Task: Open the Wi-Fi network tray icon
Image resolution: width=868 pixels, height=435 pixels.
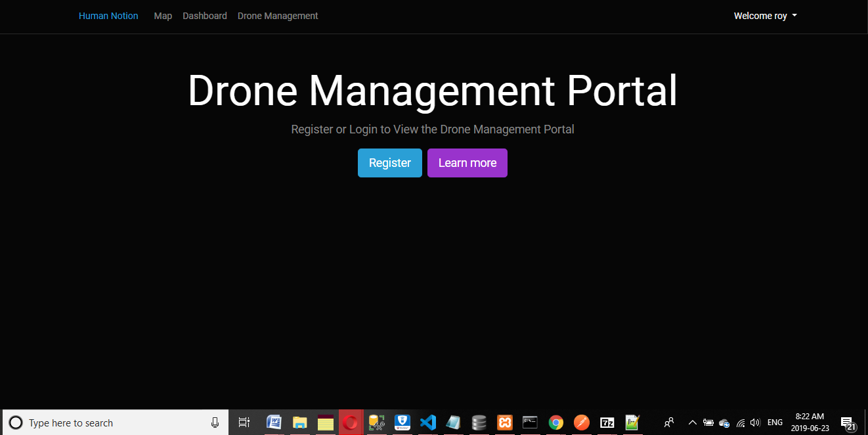Action: pyautogui.click(x=741, y=423)
